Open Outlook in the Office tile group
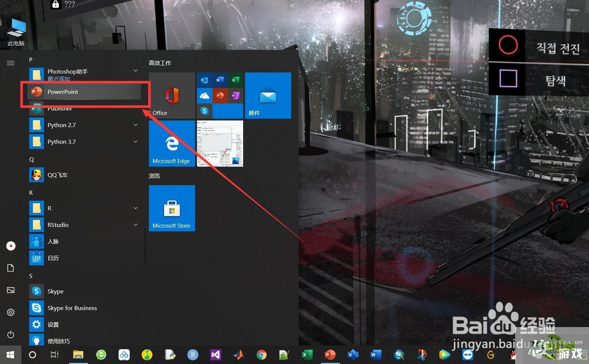Image resolution: width=589 pixels, height=364 pixels. click(x=204, y=80)
